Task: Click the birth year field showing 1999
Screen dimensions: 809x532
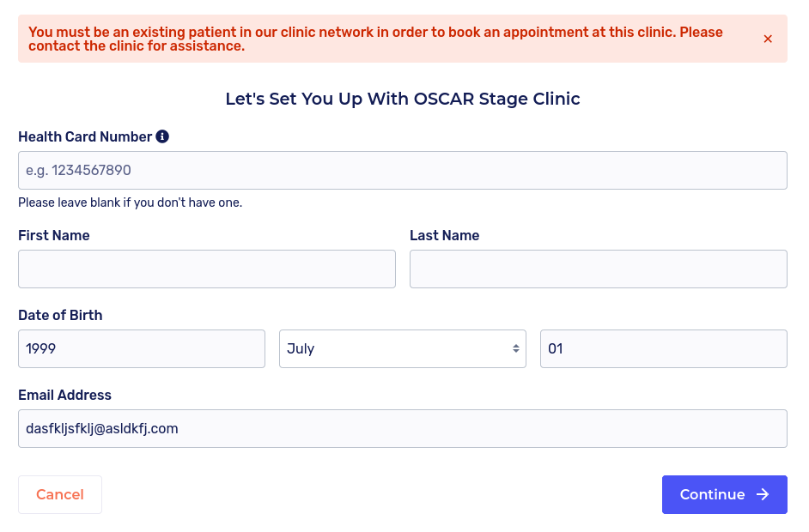Action: pyautogui.click(x=141, y=349)
